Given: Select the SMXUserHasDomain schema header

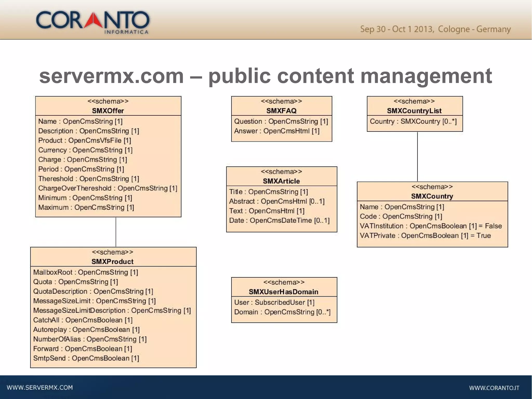Looking at the screenshot, I should (284, 287).
